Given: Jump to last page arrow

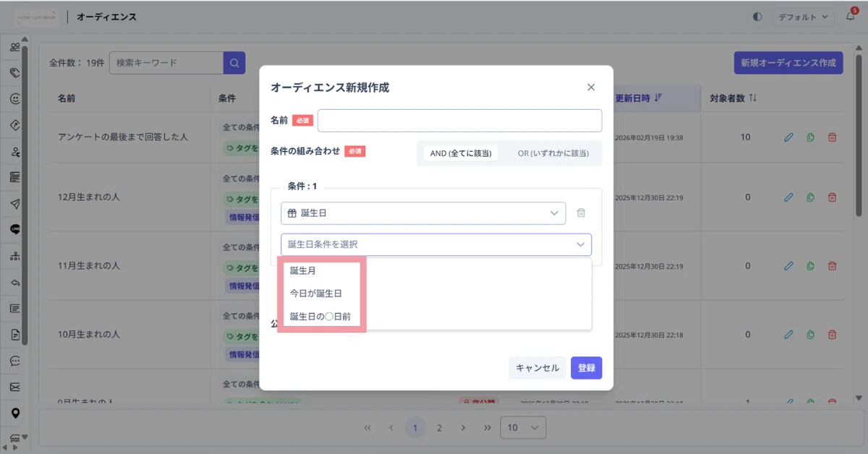Looking at the screenshot, I should 487,427.
